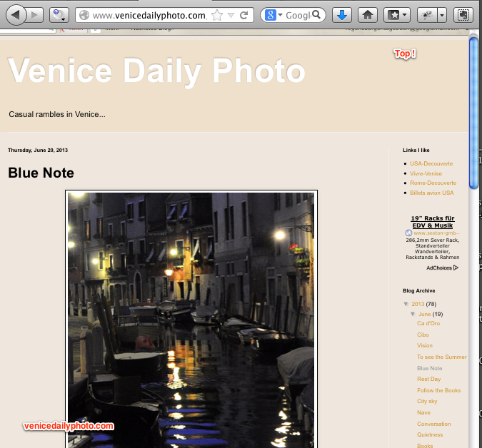Collapse the June archive month
Viewport: 482px width, 448px height.
[x=413, y=314]
